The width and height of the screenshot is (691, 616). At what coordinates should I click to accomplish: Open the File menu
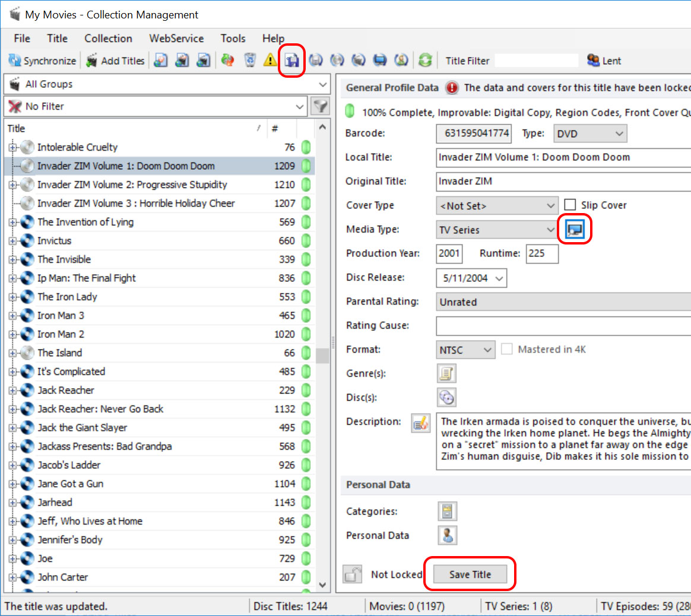[x=22, y=39]
